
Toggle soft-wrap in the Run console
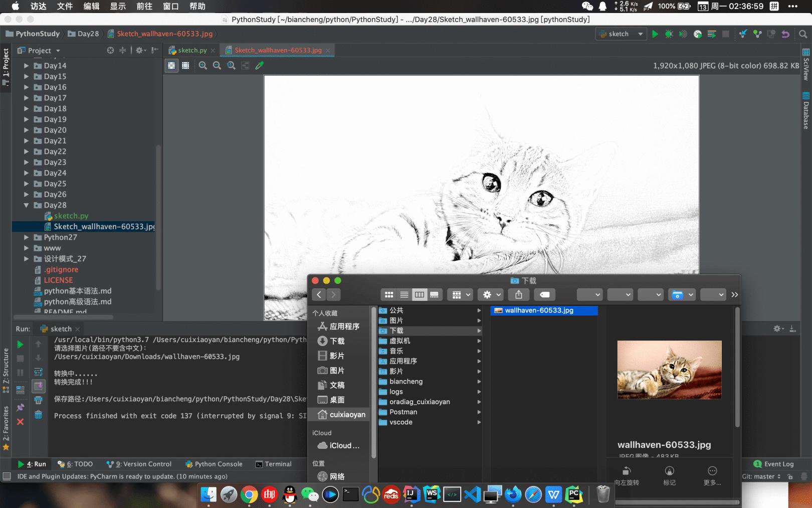pyautogui.click(x=38, y=372)
